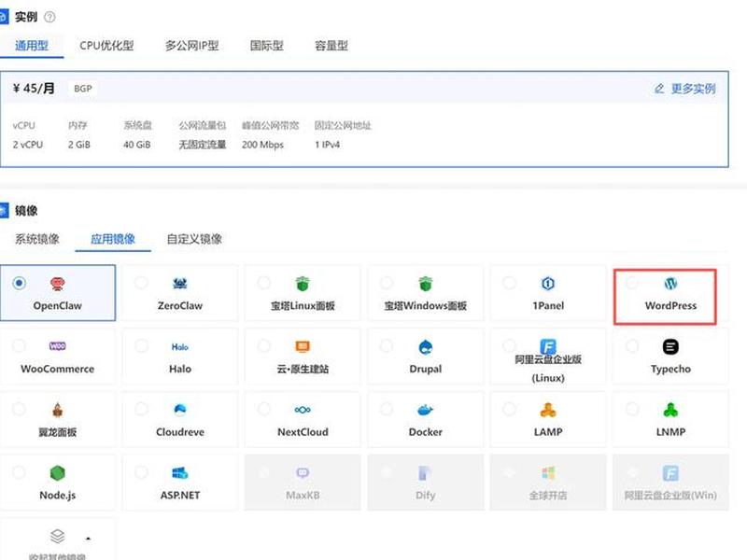Open the 自定义镜像 tab
Screen dimensions: 747x560
(x=194, y=239)
